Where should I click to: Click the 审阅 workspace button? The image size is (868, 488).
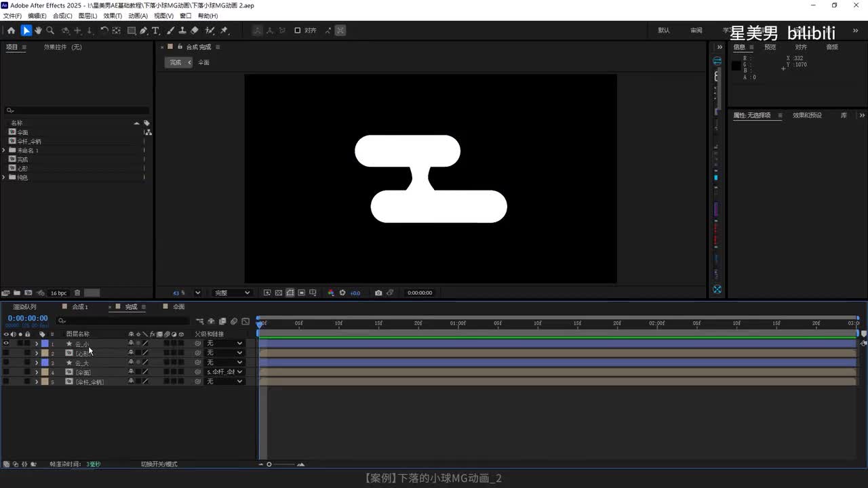696,30
